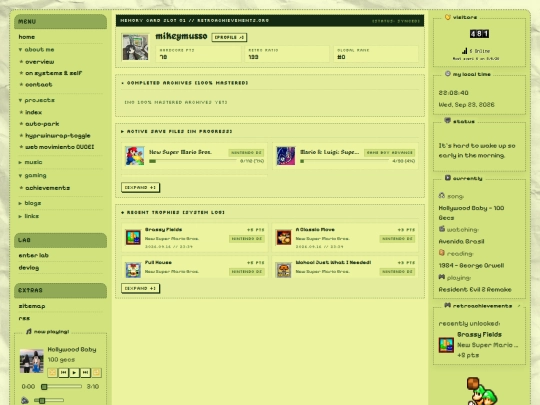Collapse the gaming section
The height and width of the screenshot is (405, 540).
click(x=32, y=175)
